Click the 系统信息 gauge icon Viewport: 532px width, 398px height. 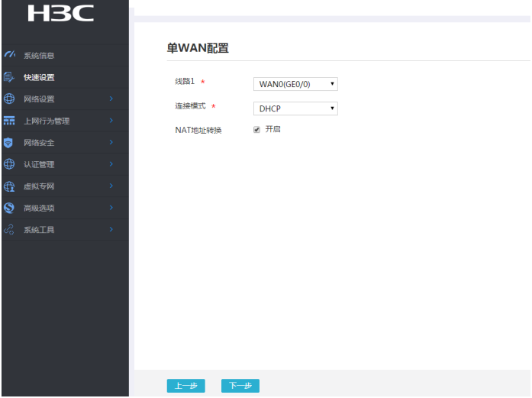(9, 55)
